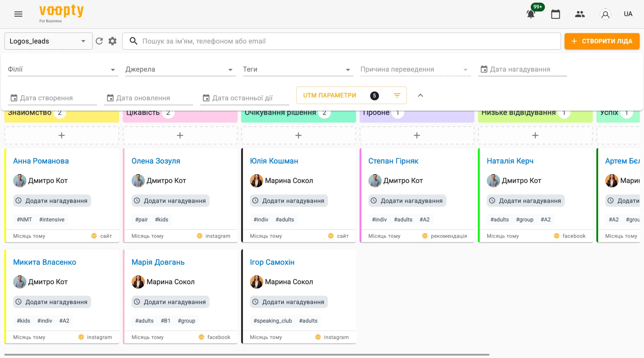
Task: Expand the Джерела filter dropdown
Action: [x=180, y=69]
